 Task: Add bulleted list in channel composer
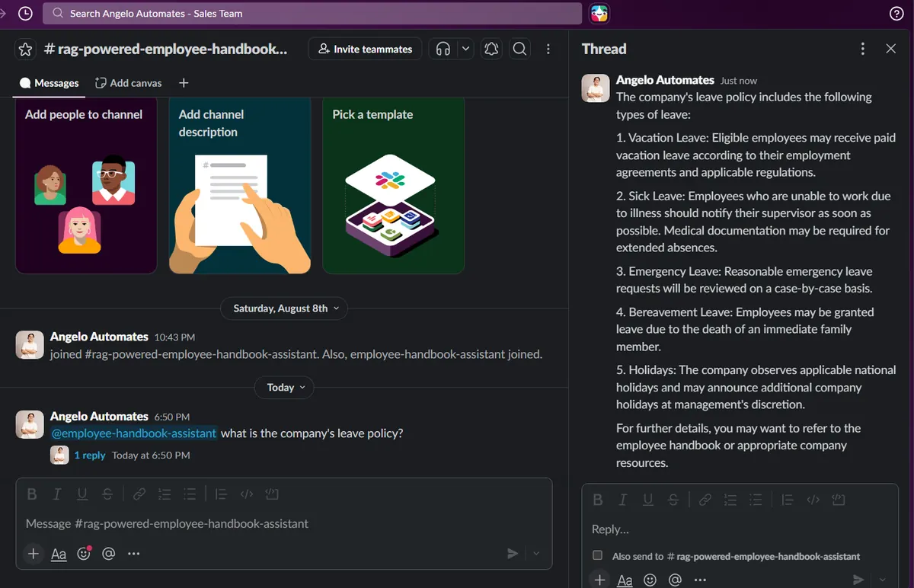coord(190,494)
